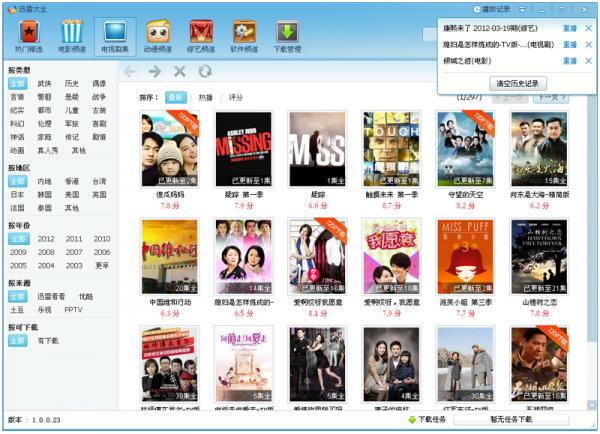Remove the 康熙来了 history entry
This screenshot has width=600, height=434.
(589, 28)
